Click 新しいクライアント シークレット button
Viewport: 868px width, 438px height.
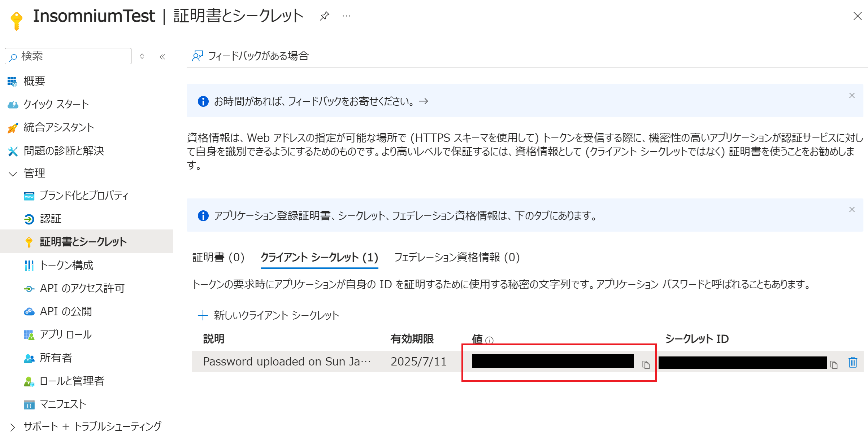[269, 315]
